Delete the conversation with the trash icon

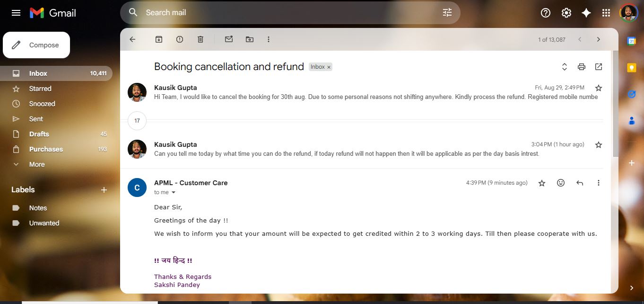point(200,39)
